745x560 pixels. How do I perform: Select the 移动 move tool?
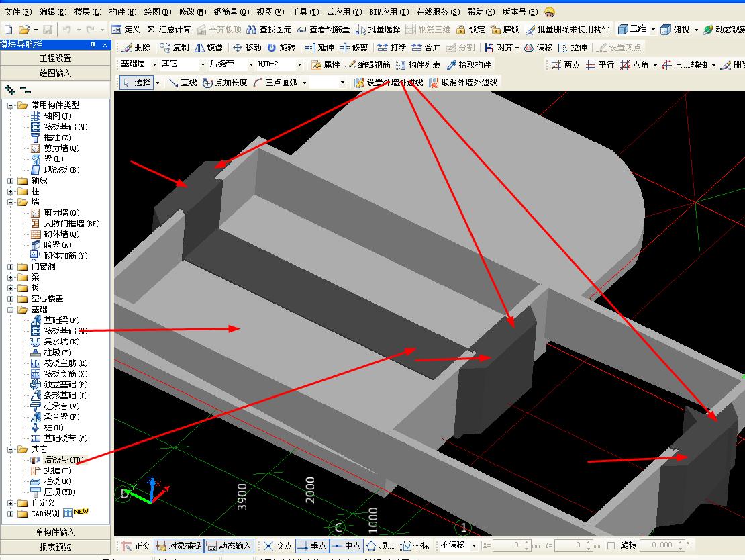[x=247, y=48]
